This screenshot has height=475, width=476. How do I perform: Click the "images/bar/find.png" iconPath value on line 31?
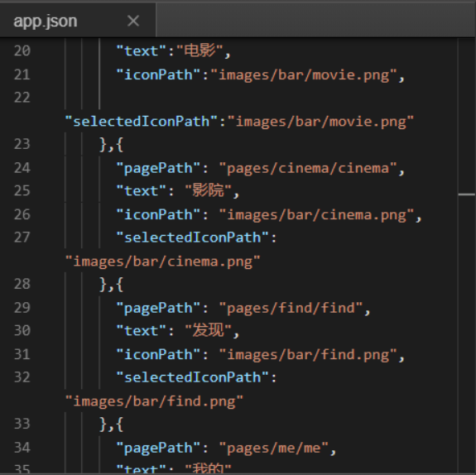coord(308,355)
